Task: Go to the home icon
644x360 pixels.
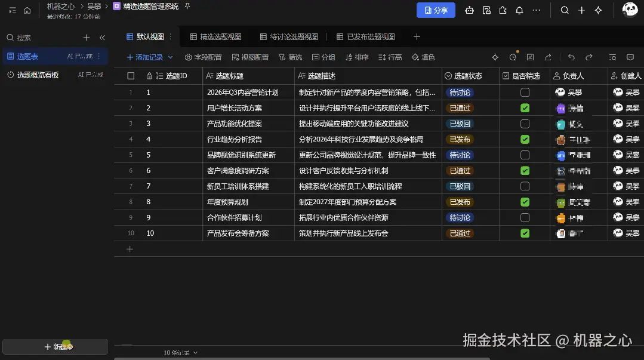Action: click(27, 10)
